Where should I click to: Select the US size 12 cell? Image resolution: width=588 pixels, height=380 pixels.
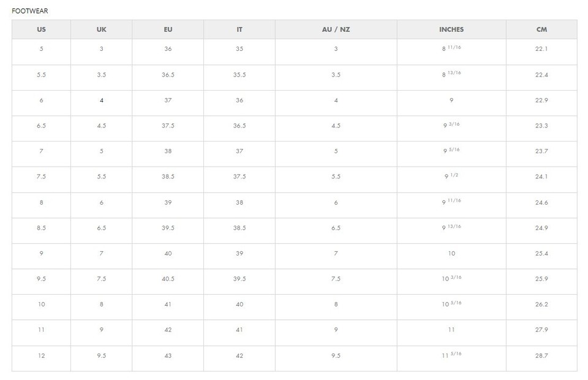[x=41, y=355]
